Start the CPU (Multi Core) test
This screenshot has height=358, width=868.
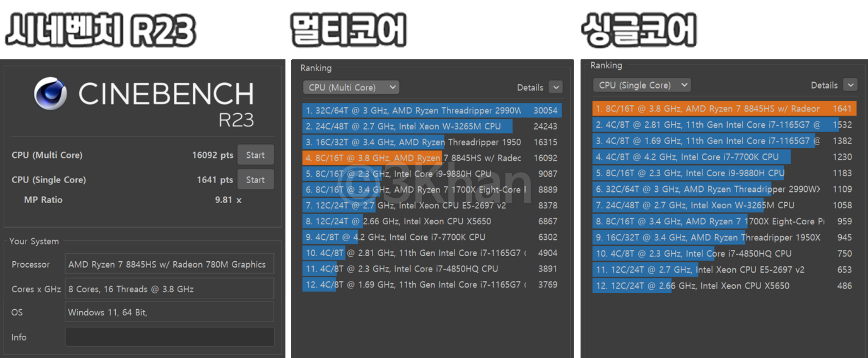(256, 155)
